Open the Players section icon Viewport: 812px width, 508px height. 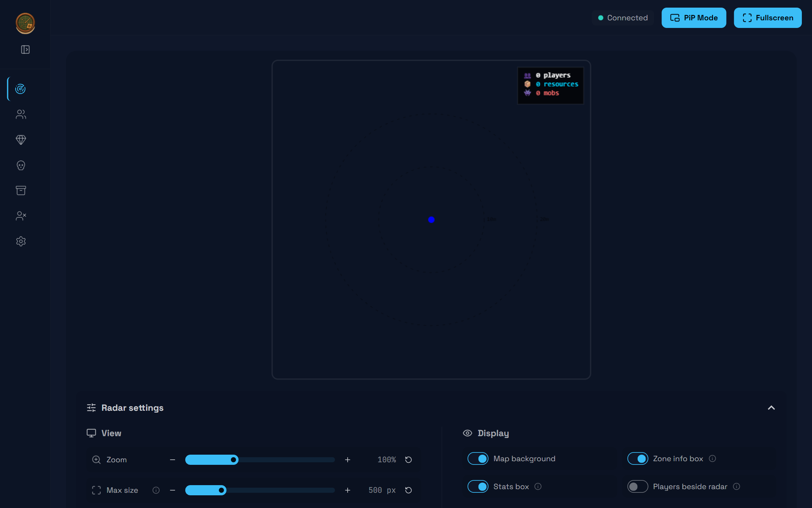(x=21, y=114)
